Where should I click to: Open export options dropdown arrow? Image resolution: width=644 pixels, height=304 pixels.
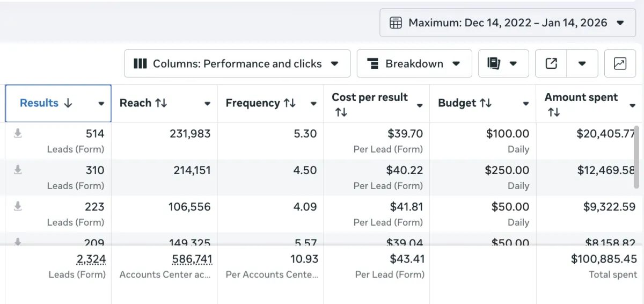582,63
